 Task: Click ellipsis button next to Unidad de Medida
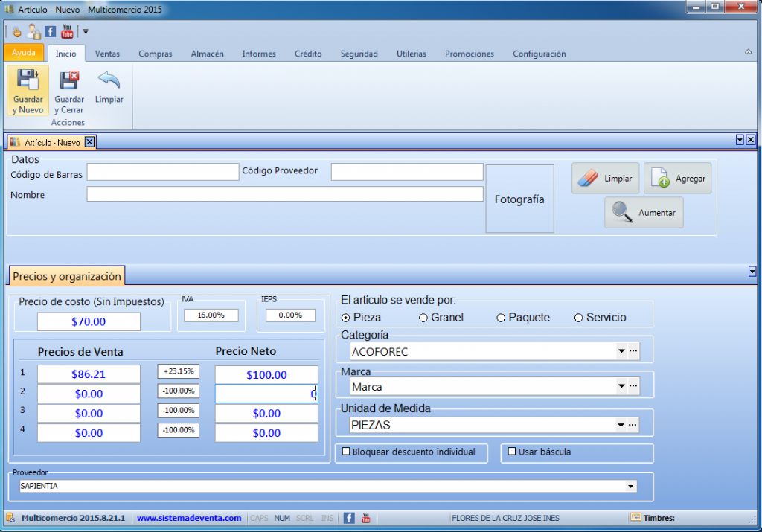633,425
